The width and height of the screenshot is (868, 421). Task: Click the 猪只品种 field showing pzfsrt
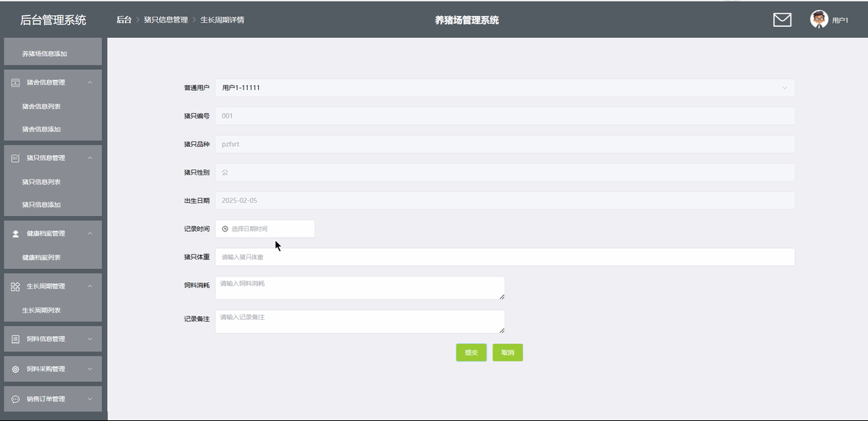click(x=505, y=144)
